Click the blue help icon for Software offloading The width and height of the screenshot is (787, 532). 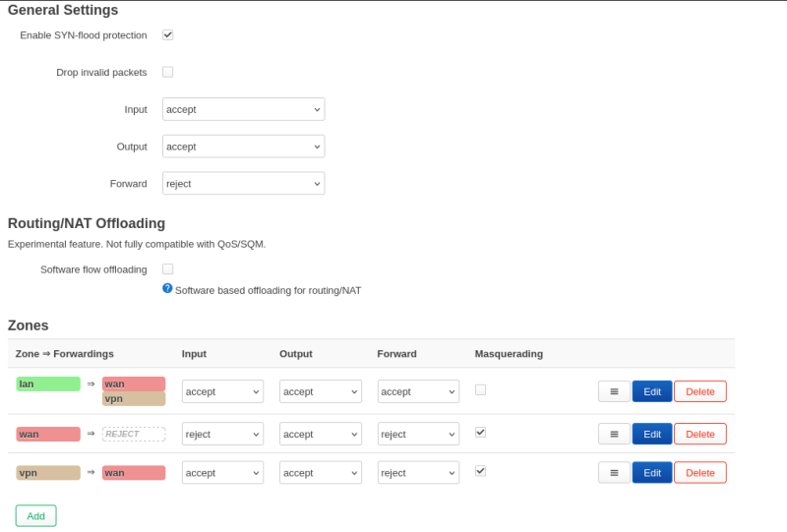click(167, 288)
